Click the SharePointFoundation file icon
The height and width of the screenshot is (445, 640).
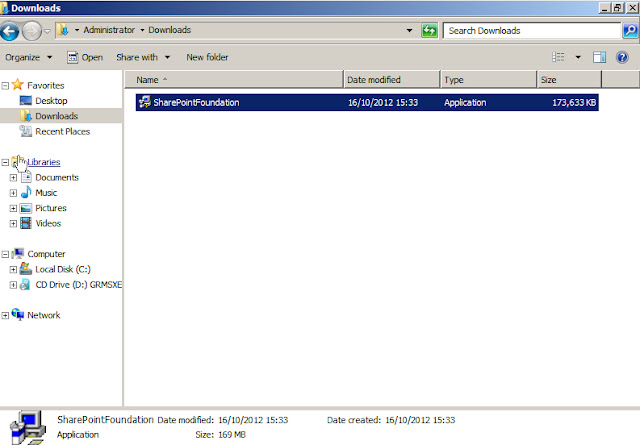144,102
